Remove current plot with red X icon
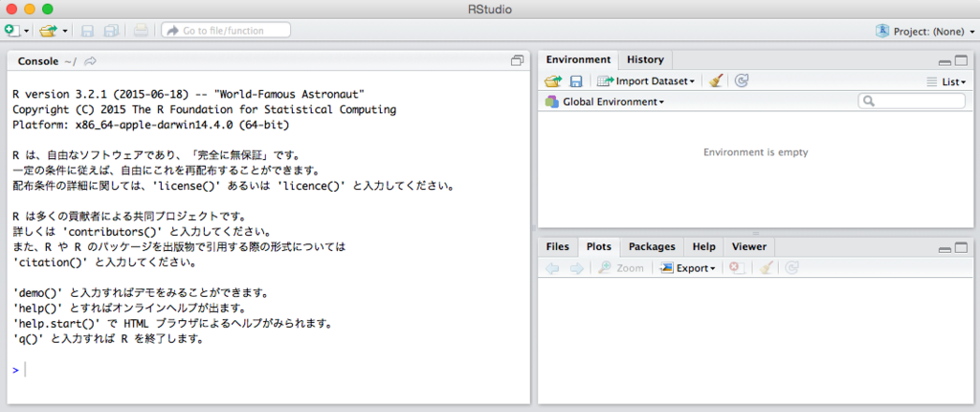This screenshot has width=980, height=412. (736, 268)
